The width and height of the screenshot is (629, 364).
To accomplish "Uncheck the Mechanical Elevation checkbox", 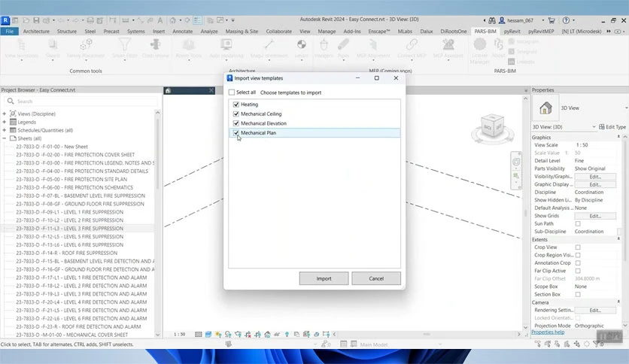I will 236,123.
